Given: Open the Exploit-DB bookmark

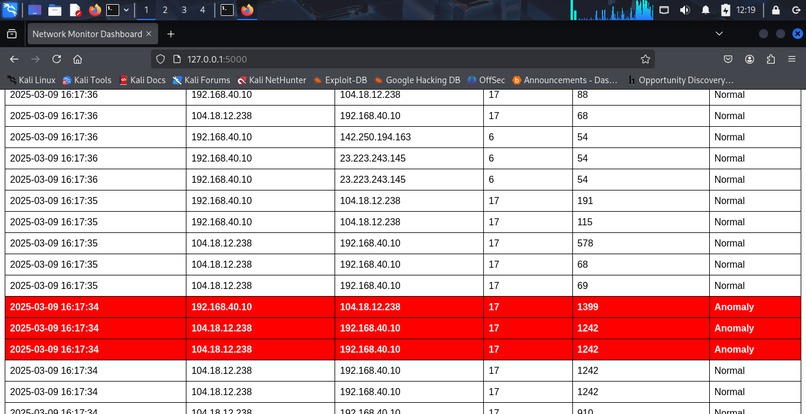Looking at the screenshot, I should [340, 80].
